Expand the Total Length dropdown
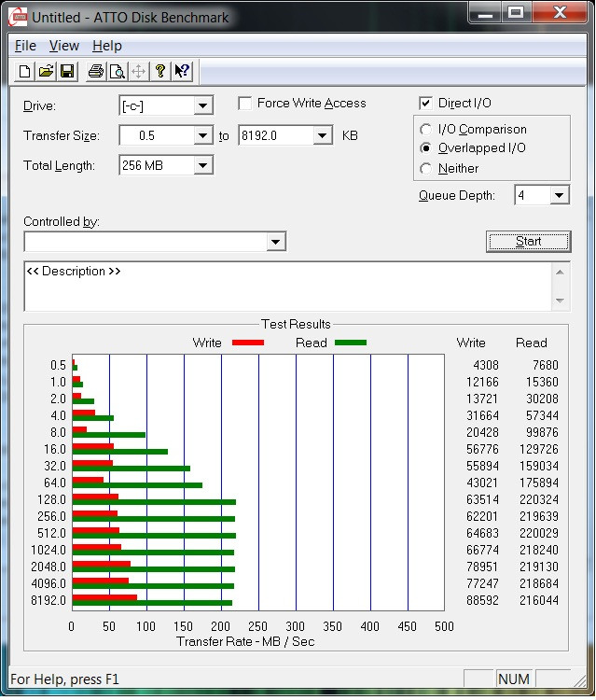 coord(203,166)
